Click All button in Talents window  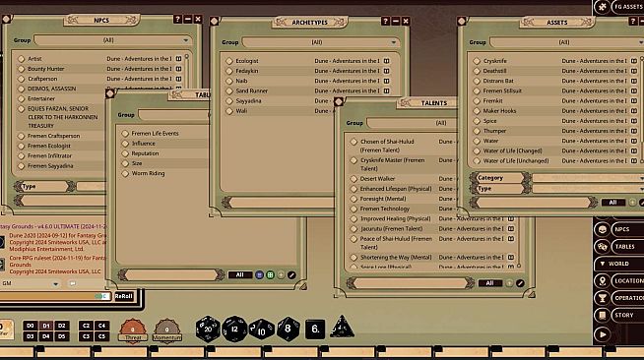[489, 283]
